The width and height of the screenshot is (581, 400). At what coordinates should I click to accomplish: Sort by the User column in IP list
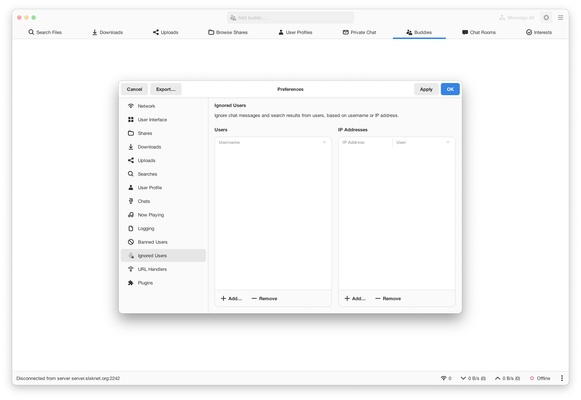423,142
